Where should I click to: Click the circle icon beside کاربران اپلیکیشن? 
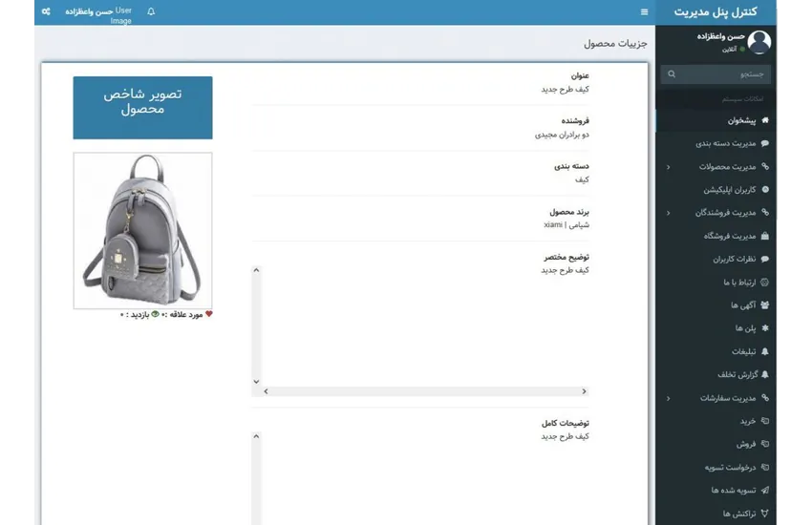tap(765, 189)
